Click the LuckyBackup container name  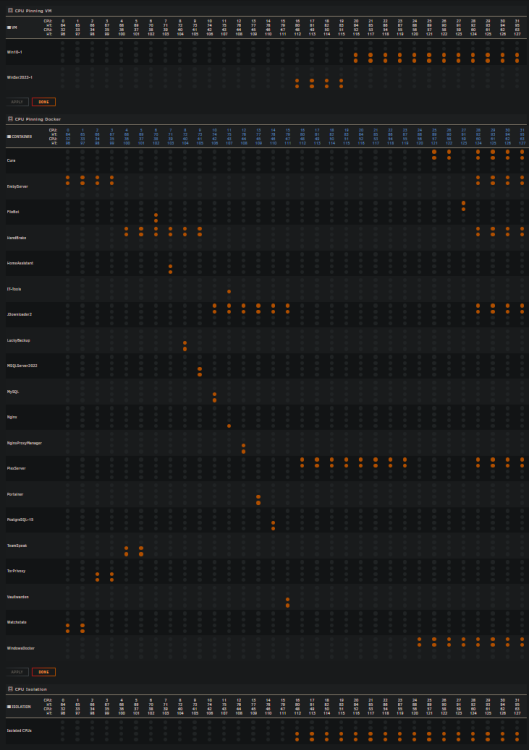tap(19, 341)
